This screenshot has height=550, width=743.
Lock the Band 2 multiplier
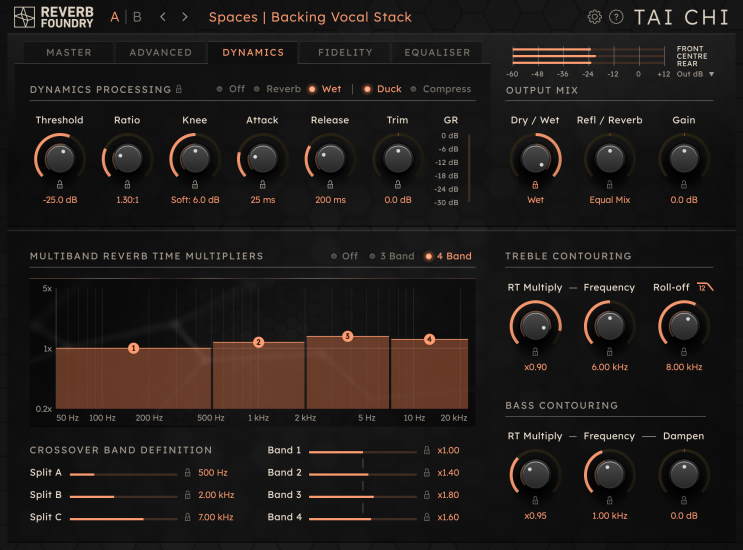(427, 472)
